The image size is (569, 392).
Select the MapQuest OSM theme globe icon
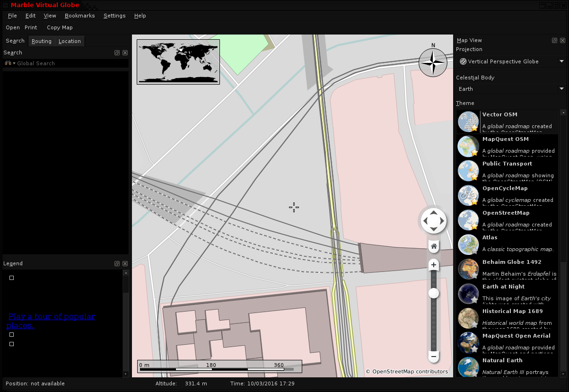coord(468,146)
